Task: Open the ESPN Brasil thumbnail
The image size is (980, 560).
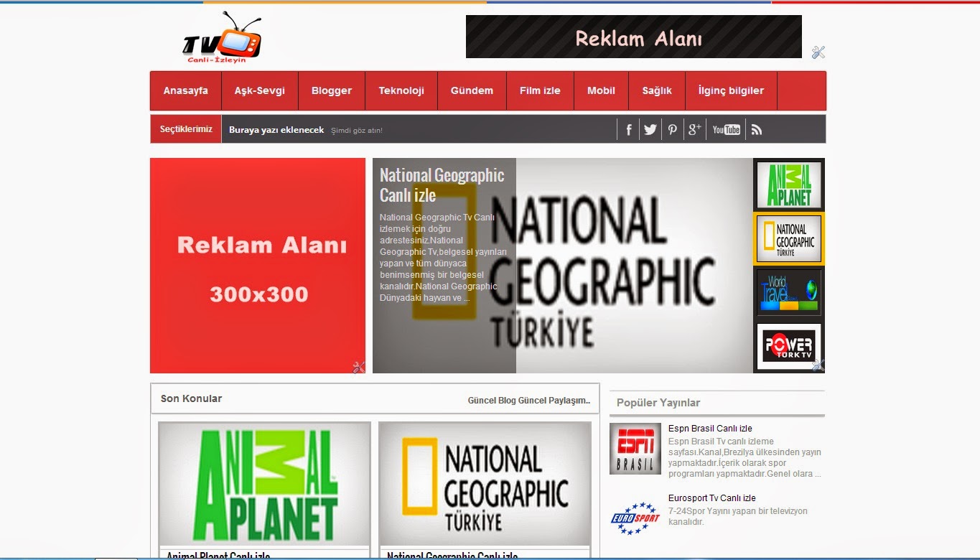Action: pos(635,449)
